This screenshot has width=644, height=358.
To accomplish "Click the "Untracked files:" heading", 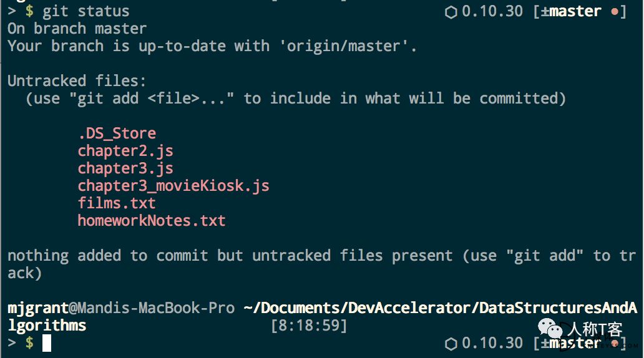I will [77, 80].
